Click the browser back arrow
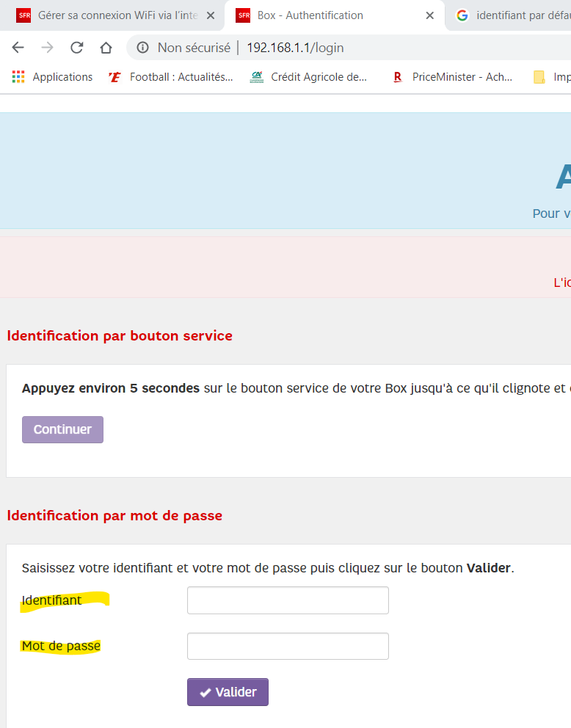Image resolution: width=571 pixels, height=728 pixels. click(x=18, y=48)
